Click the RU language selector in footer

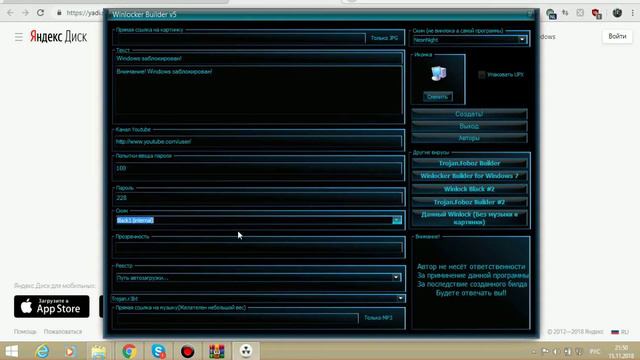coord(620,332)
